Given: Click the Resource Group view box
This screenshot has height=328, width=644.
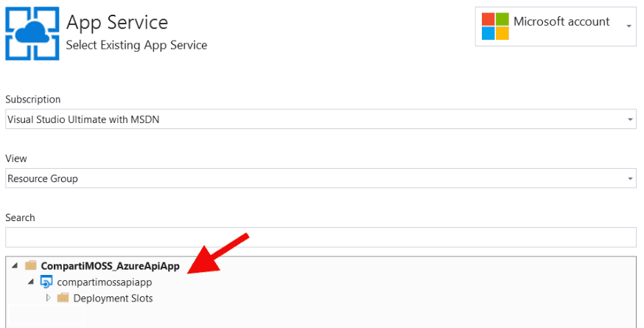Looking at the screenshot, I should tap(321, 178).
